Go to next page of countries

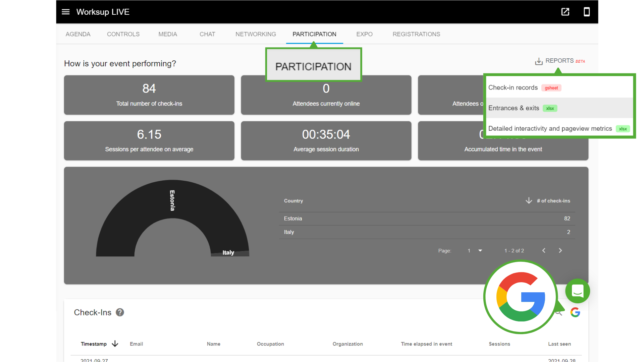coord(560,251)
